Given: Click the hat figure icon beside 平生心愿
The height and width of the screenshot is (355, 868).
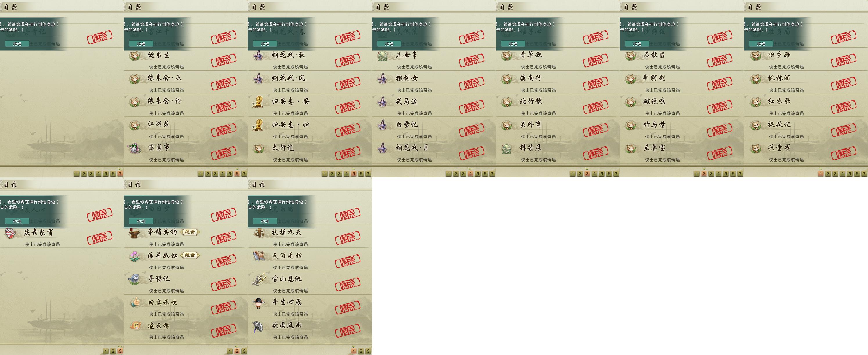Looking at the screenshot, I should pos(259,302).
